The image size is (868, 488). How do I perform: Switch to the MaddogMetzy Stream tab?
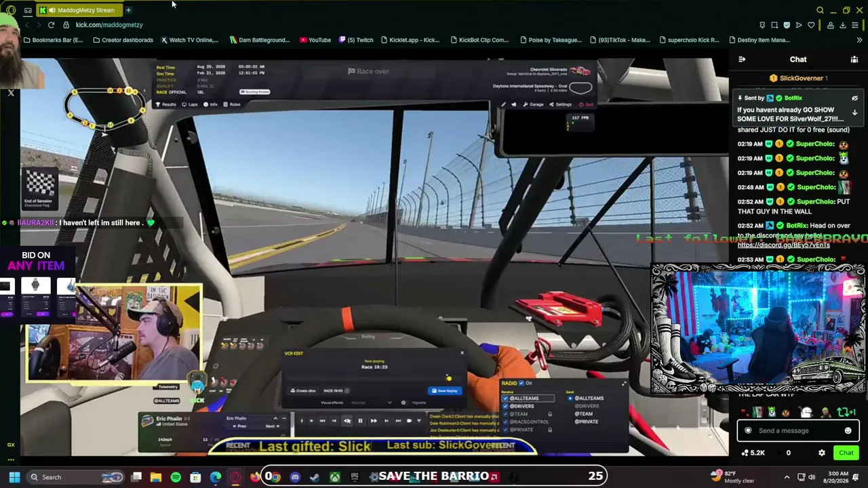[80, 10]
